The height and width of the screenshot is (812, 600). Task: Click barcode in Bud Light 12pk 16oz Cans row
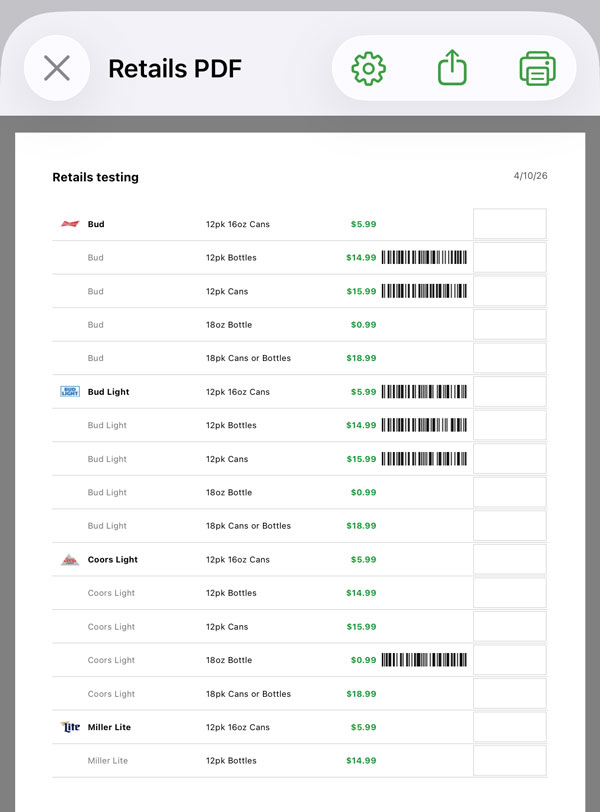(425, 392)
